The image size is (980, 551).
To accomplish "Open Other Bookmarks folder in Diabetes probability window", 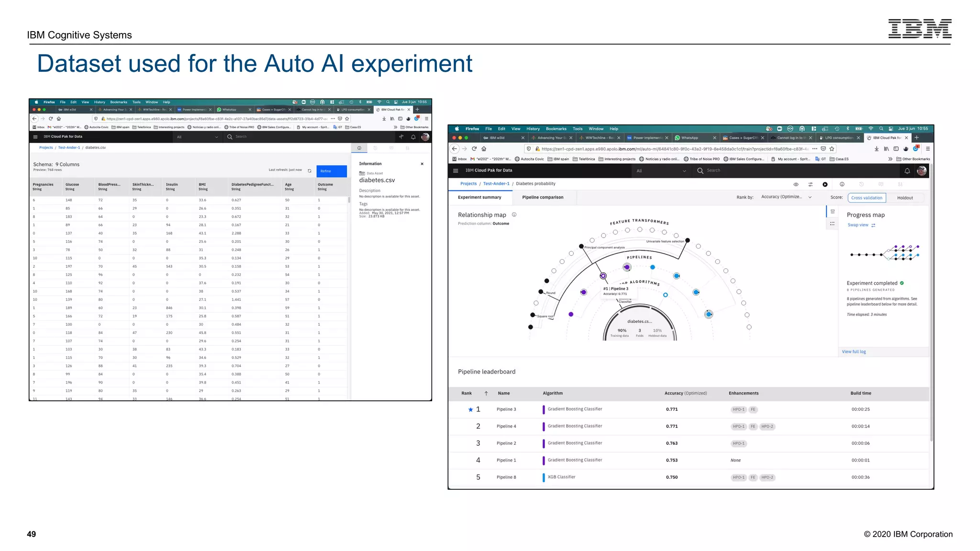I will pyautogui.click(x=913, y=159).
